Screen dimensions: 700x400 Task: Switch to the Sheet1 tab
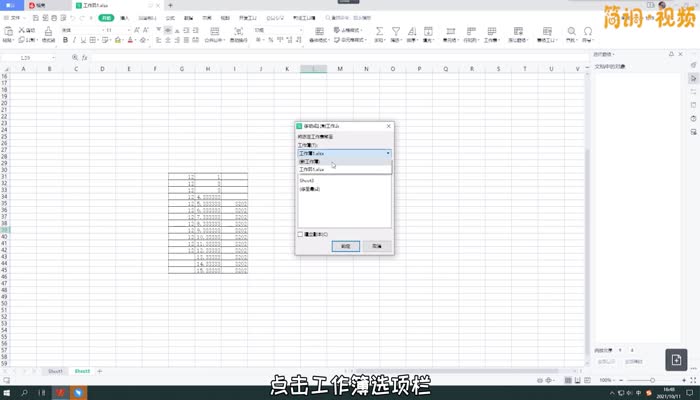point(56,371)
